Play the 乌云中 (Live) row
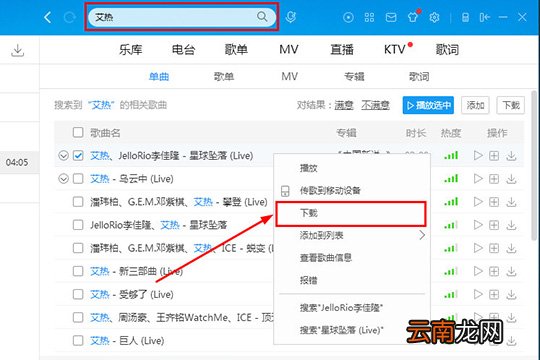 478,179
